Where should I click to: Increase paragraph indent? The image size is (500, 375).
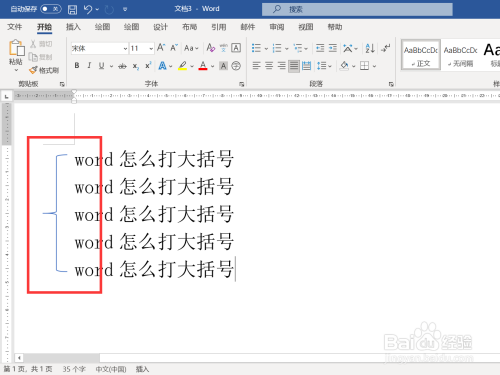point(333,48)
